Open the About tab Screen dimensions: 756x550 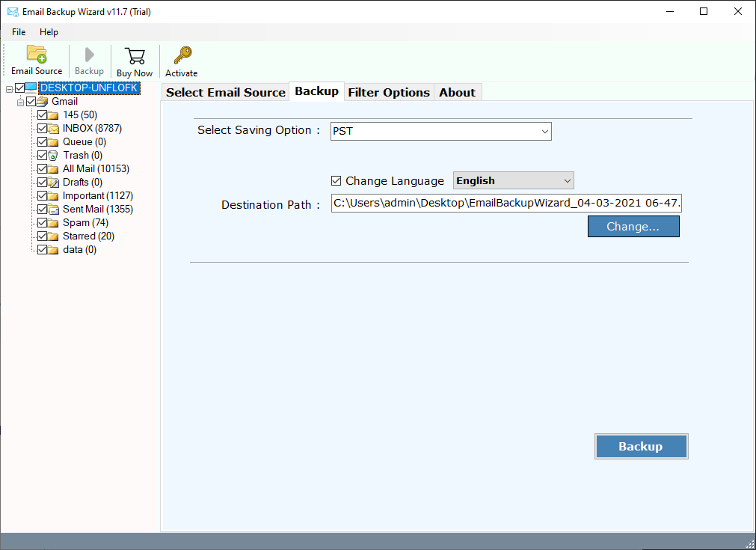tap(457, 92)
